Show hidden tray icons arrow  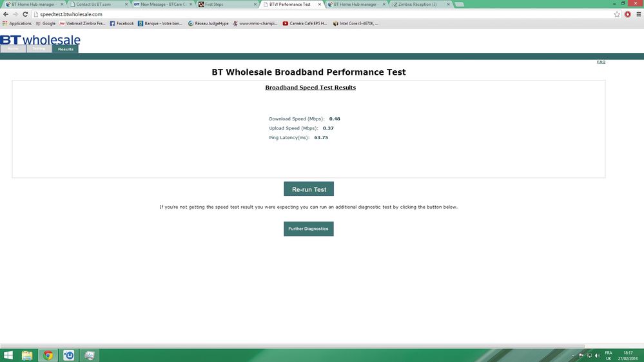[573, 356]
